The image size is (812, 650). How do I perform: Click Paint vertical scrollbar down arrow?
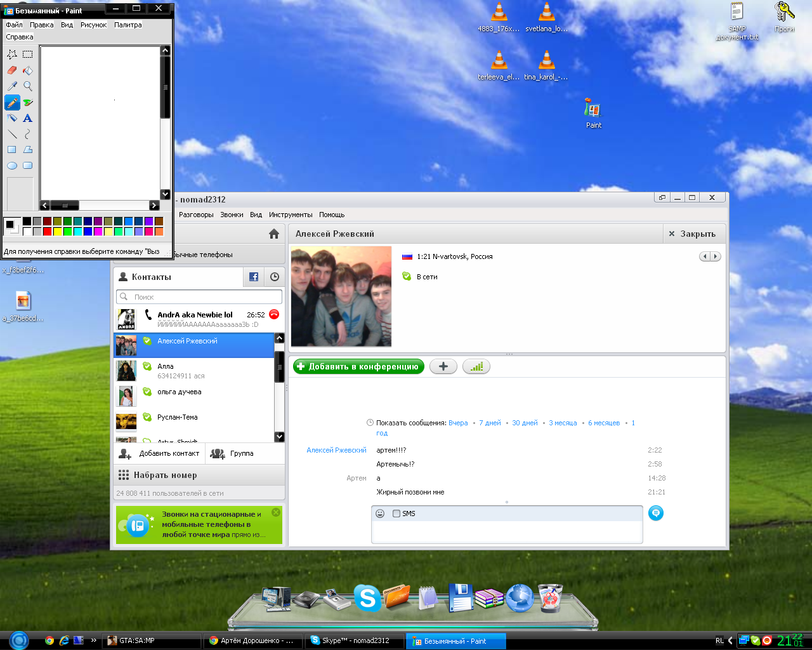(166, 194)
